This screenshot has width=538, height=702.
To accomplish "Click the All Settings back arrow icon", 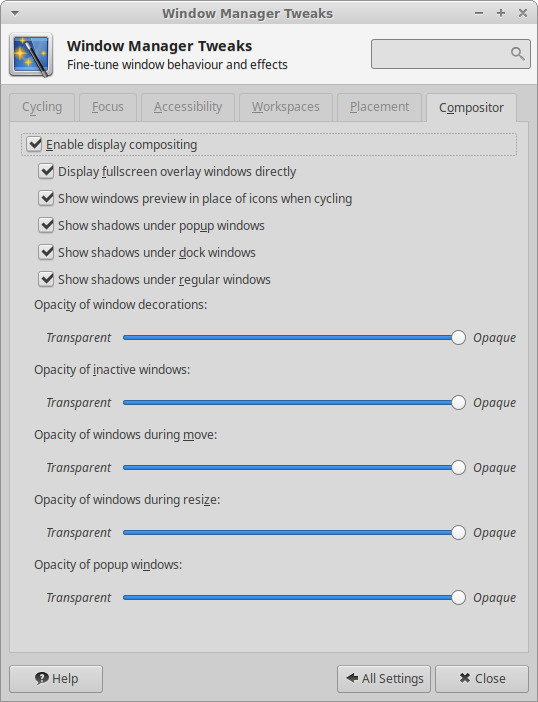I will (x=352, y=678).
